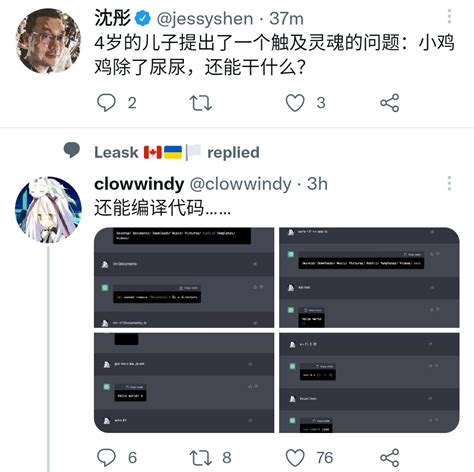Open the @jessyshen handle link
The width and height of the screenshot is (474, 472).
[205, 18]
